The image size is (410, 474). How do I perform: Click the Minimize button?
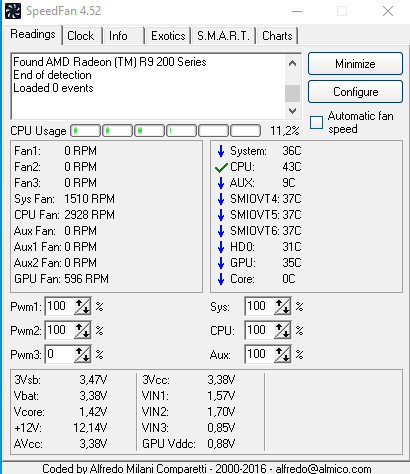click(355, 64)
